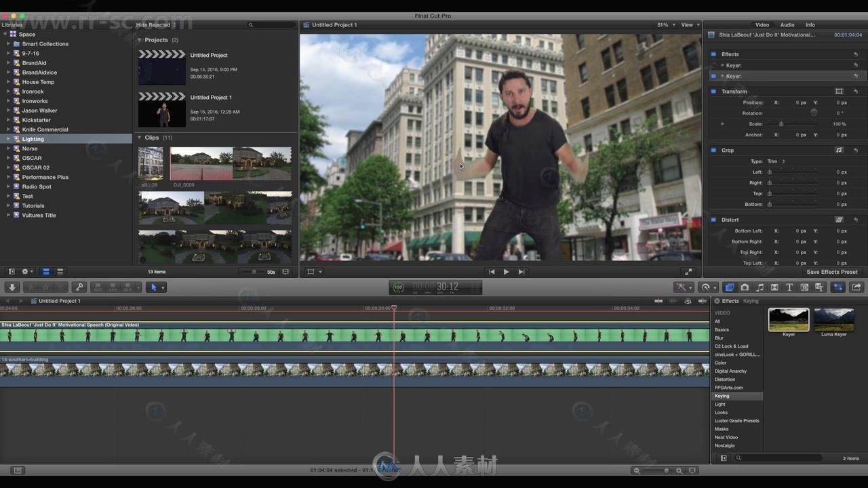Toggle clip appearance button in browser

[x=285, y=272]
